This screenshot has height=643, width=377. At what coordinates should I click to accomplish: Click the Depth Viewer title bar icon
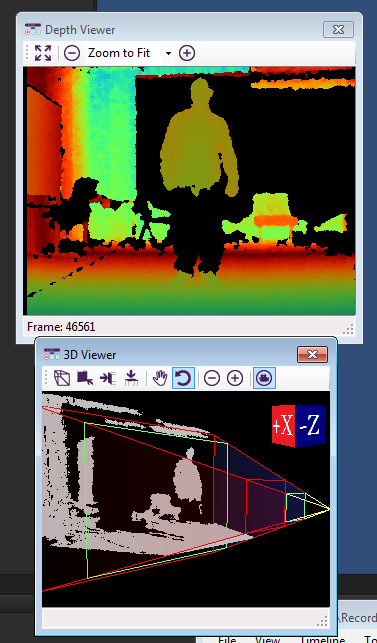pos(33,30)
